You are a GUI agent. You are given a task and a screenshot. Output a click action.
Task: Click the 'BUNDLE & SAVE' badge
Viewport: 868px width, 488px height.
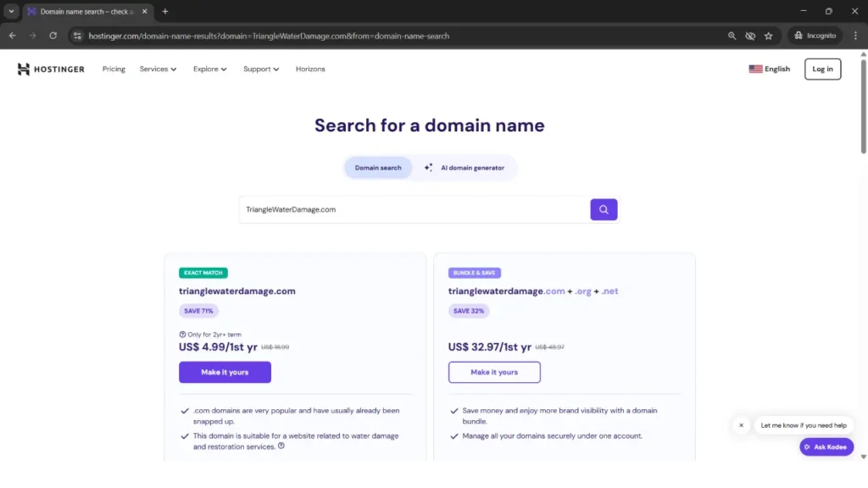tap(475, 273)
